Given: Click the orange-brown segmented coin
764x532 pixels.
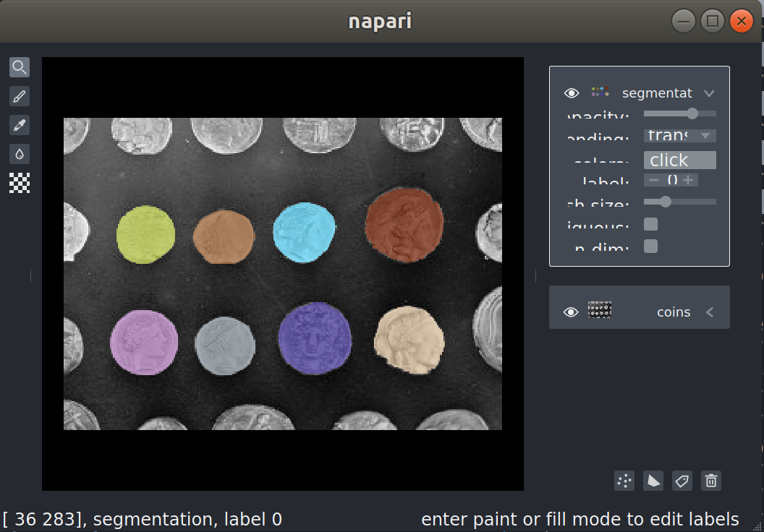Looking at the screenshot, I should click(224, 237).
